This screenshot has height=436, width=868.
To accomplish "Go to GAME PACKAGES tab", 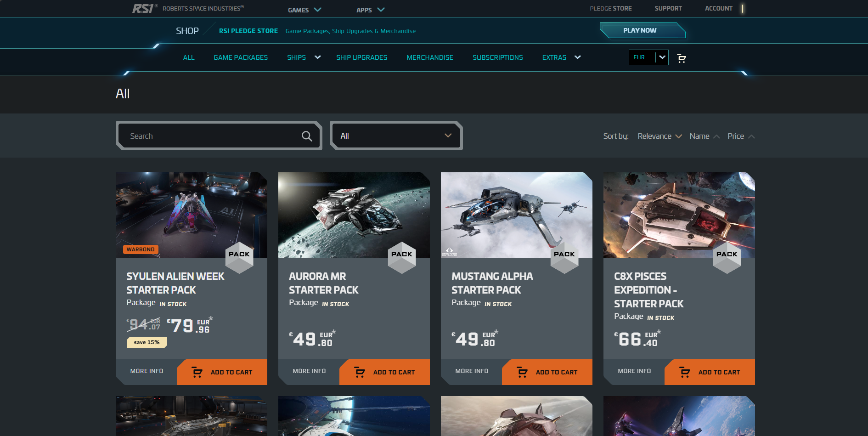I will click(x=241, y=57).
